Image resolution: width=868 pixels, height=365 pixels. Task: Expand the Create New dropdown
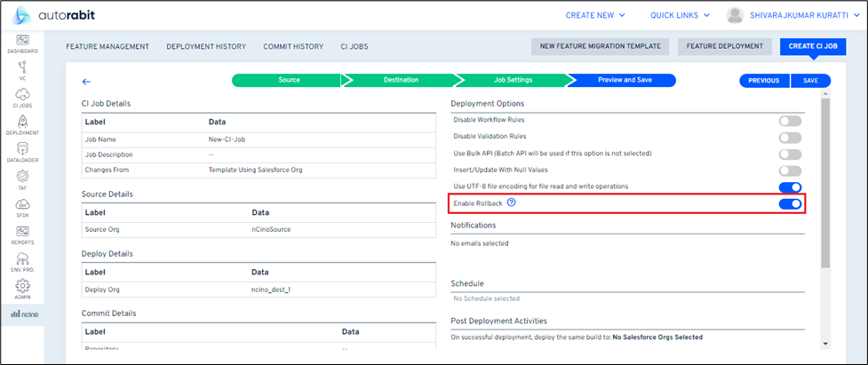pyautogui.click(x=595, y=15)
